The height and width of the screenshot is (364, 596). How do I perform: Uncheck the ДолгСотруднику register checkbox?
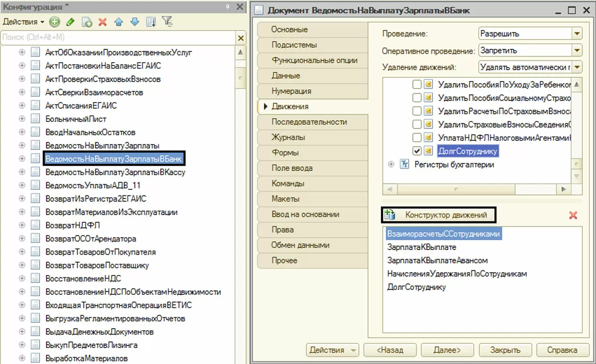[x=416, y=151]
